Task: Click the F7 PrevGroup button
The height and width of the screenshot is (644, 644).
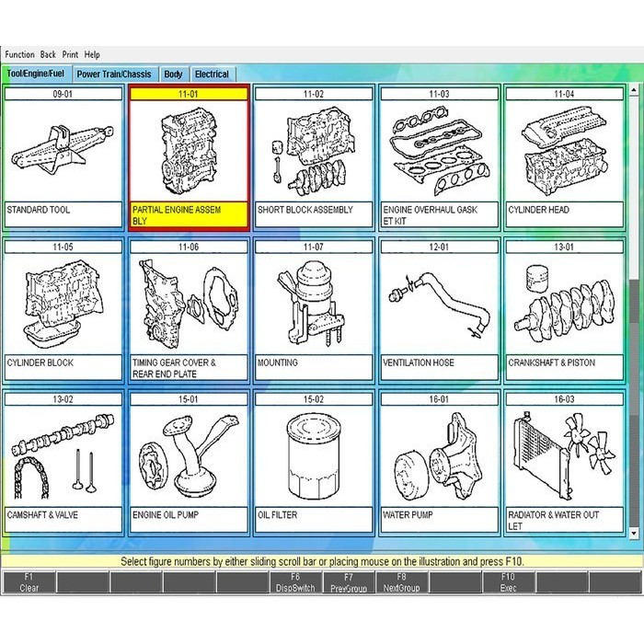Action: tap(349, 582)
